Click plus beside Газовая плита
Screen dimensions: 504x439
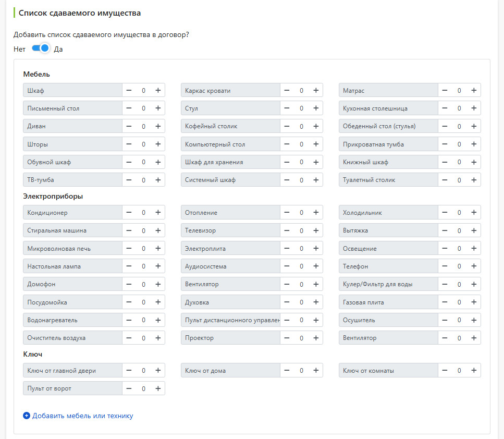pos(474,302)
